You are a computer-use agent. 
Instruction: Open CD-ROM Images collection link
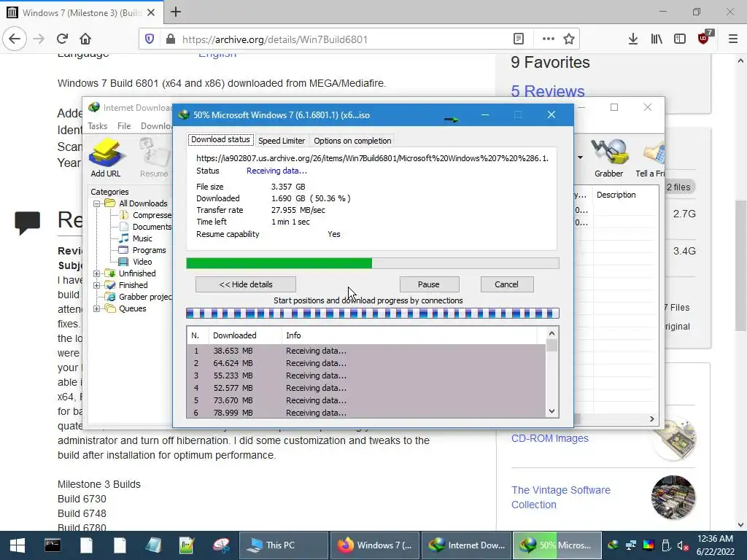(x=550, y=438)
